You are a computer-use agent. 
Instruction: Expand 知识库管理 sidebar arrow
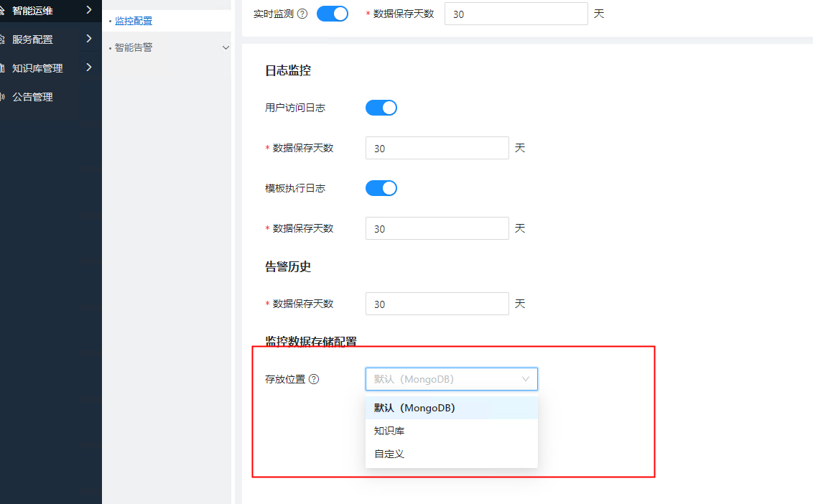tap(88, 67)
